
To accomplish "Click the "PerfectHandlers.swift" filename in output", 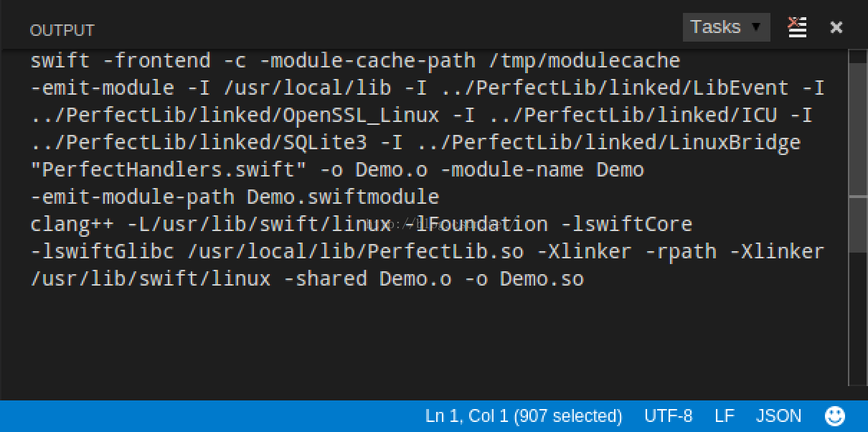I will 169,170.
